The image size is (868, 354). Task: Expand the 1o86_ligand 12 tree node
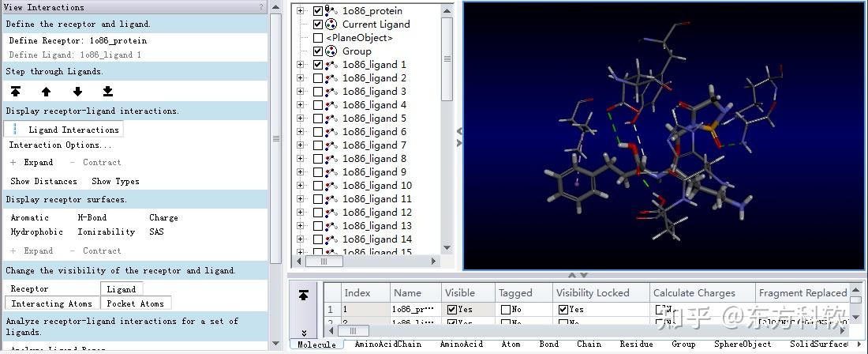click(300, 213)
